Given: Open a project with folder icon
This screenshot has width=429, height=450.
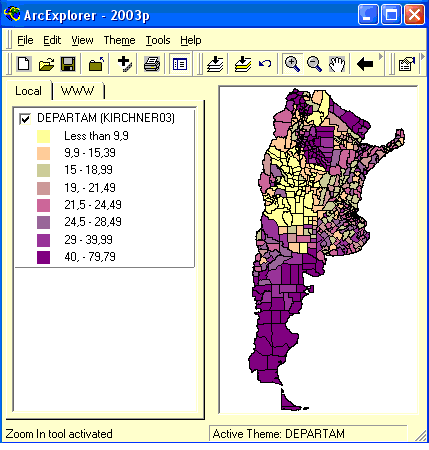Looking at the screenshot, I should click(46, 64).
